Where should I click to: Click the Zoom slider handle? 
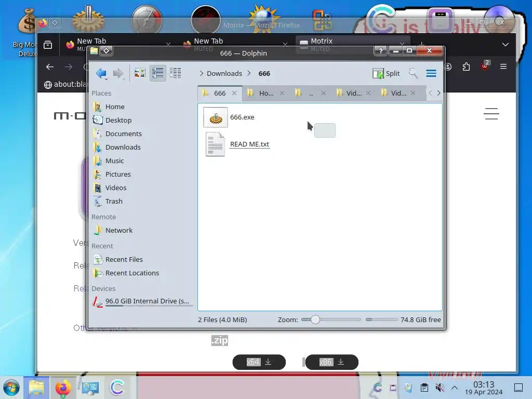[315, 320]
